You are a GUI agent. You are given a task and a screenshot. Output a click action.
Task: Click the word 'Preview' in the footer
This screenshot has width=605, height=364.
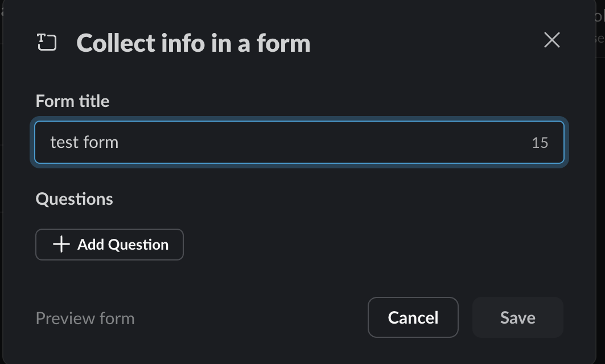coord(65,318)
